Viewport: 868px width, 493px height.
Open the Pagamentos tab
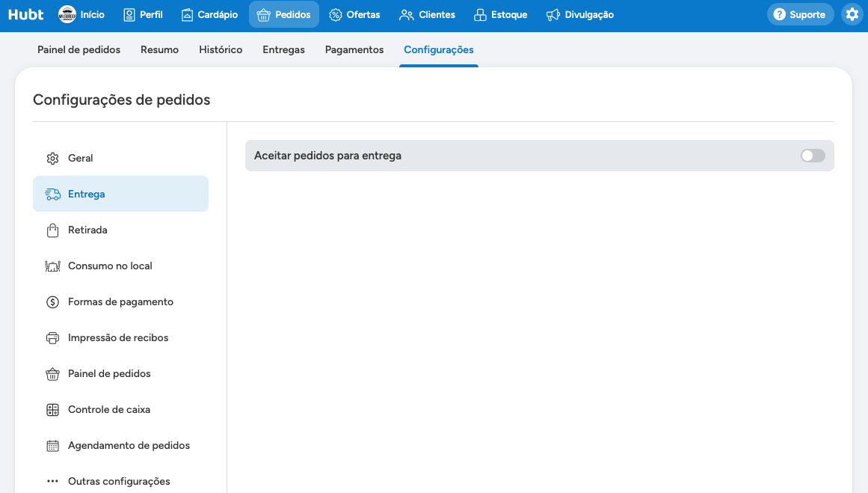click(x=354, y=50)
